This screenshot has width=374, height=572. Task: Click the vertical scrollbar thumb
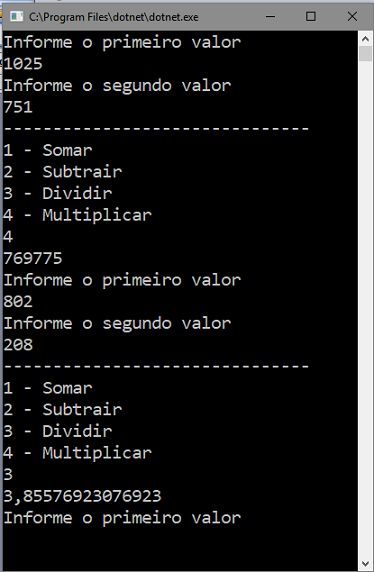tap(365, 54)
